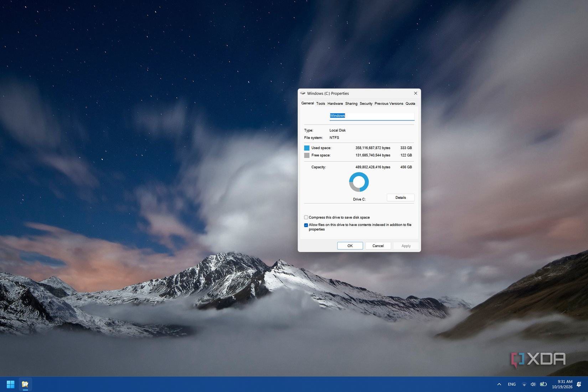Confirm with the OK button
Image resolution: width=588 pixels, height=392 pixels.
[350, 246]
